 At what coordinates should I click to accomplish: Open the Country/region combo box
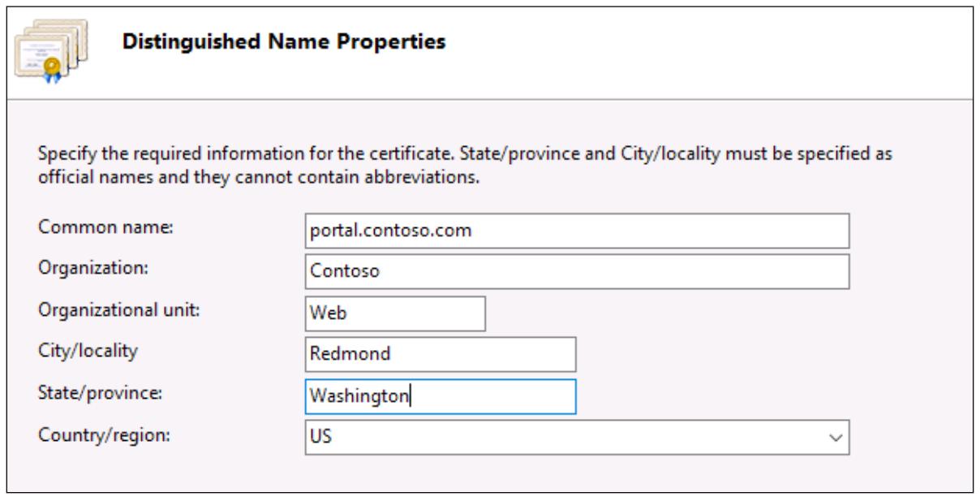point(575,438)
